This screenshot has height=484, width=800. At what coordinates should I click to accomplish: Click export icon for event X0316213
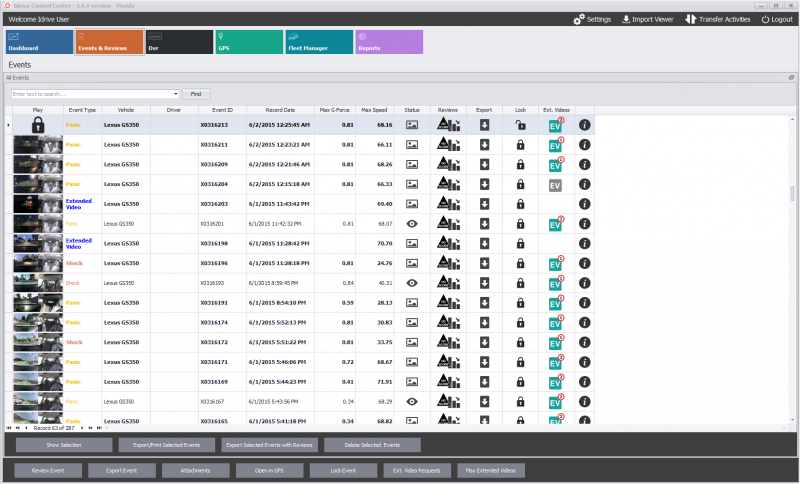pyautogui.click(x=484, y=125)
